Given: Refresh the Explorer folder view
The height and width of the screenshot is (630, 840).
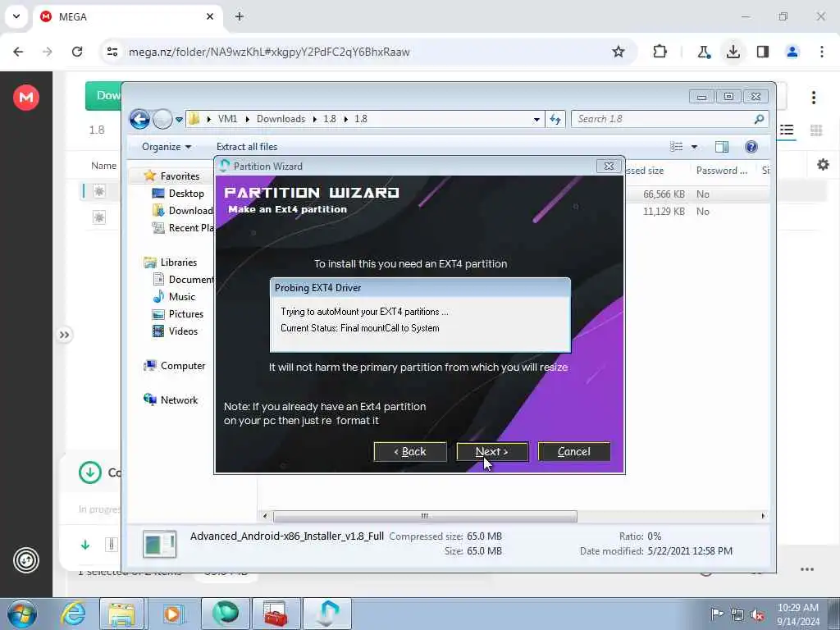Looking at the screenshot, I should (x=555, y=120).
